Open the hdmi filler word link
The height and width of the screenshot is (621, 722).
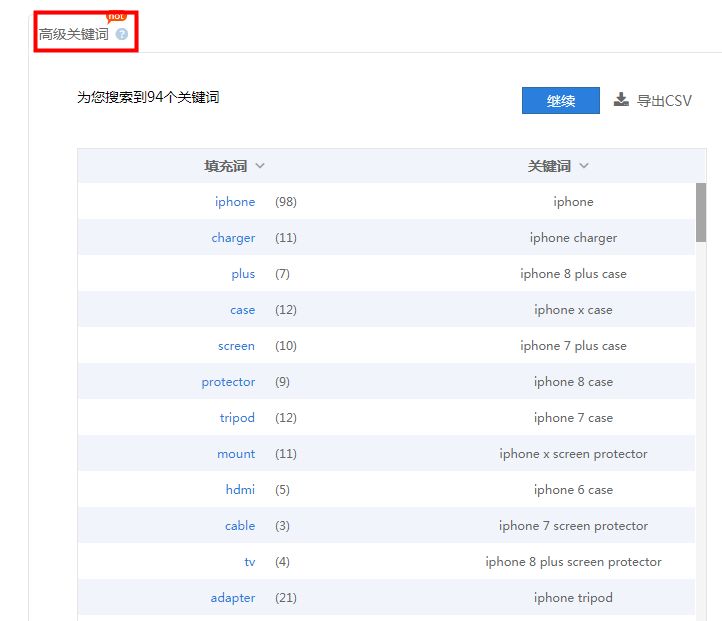240,489
